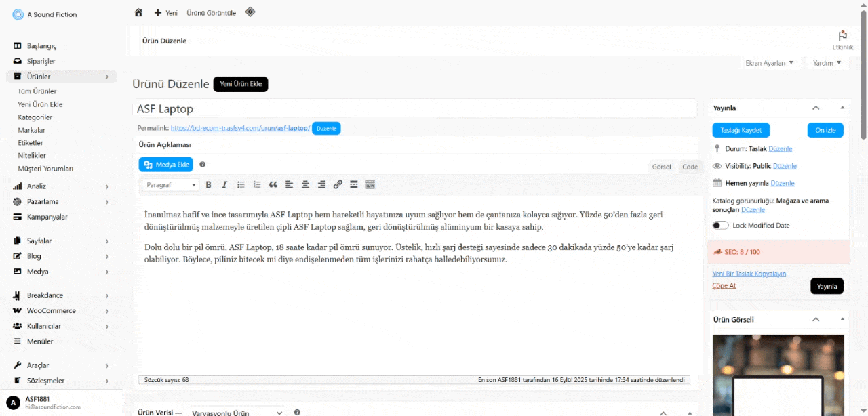Collapse the Yayınla panel with the triangle
The height and width of the screenshot is (416, 868).
click(842, 108)
